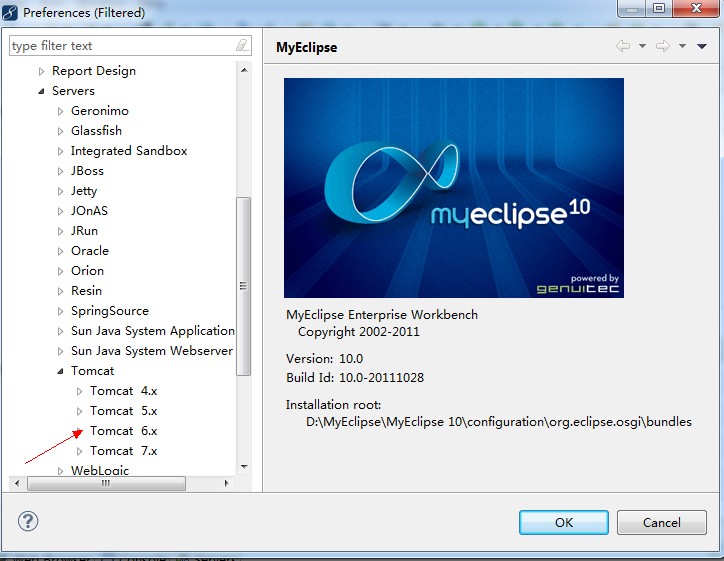This screenshot has width=724, height=561.
Task: Expand the Integrated Sandbox node
Action: click(x=60, y=151)
